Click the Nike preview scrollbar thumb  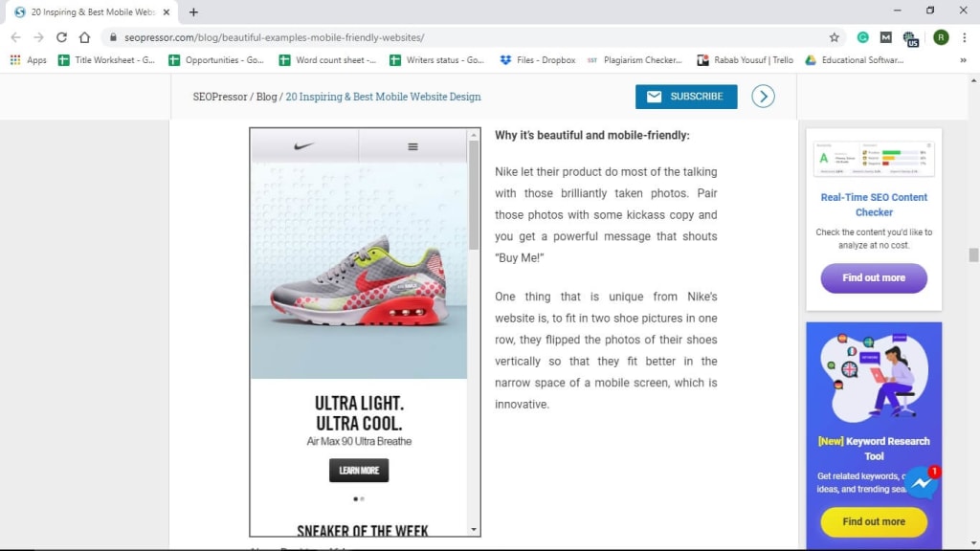click(x=474, y=195)
